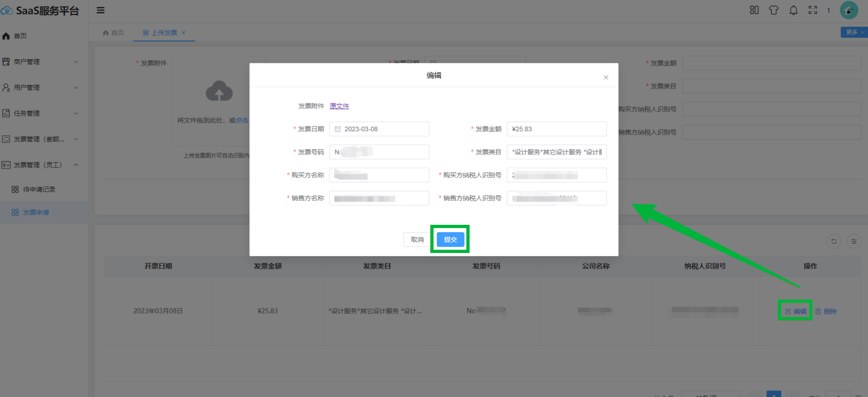The width and height of the screenshot is (868, 397).
Task: Switch to the 首页 tab
Action: click(114, 33)
